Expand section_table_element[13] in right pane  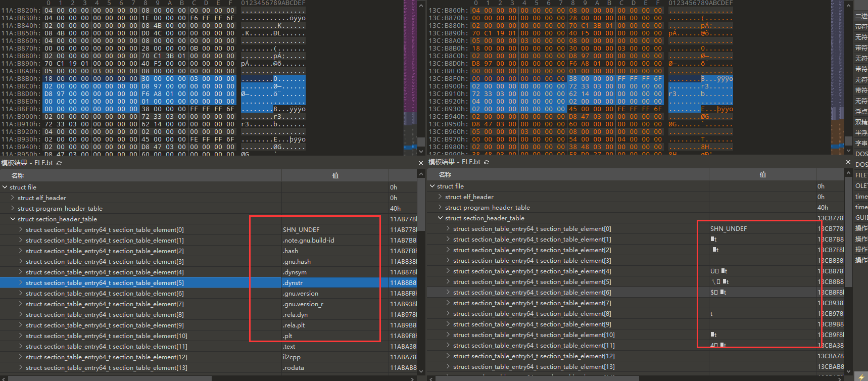[448, 367]
